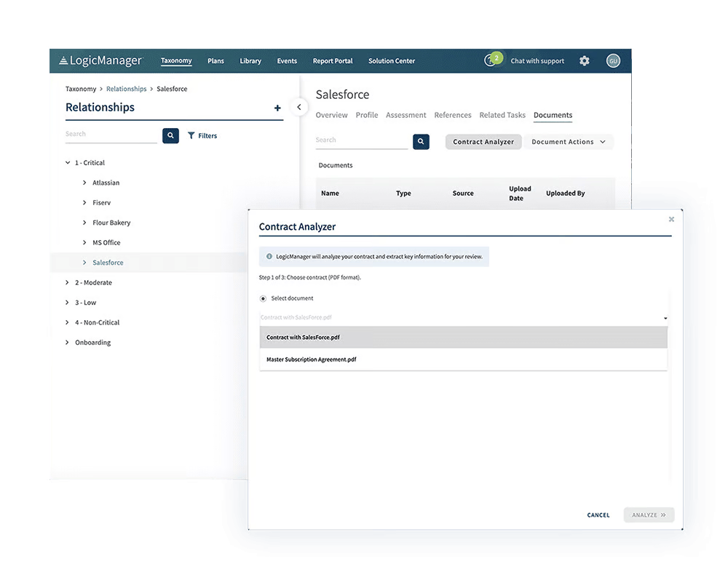Open the Library menu
Screen dimensions: 728x571
[250, 61]
